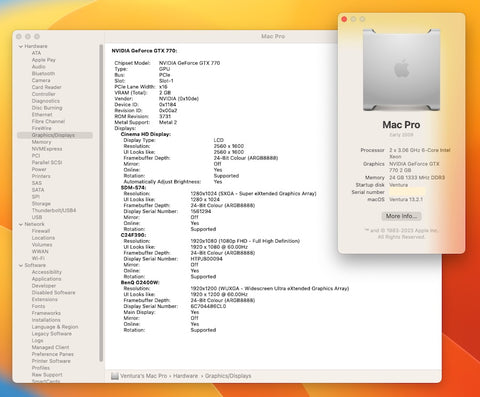The width and height of the screenshot is (480, 397).
Task: Open Preference Panes entry
Action: pyautogui.click(x=53, y=354)
